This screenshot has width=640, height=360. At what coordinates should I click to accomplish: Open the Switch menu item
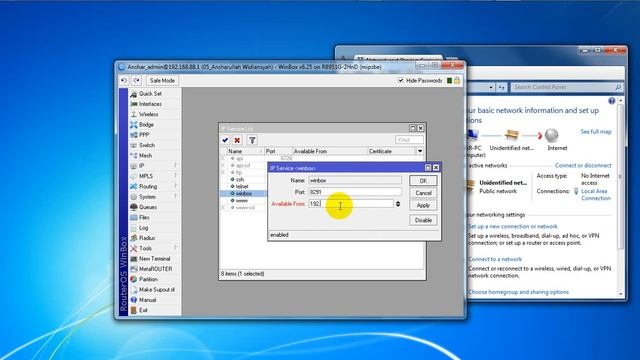click(146, 145)
